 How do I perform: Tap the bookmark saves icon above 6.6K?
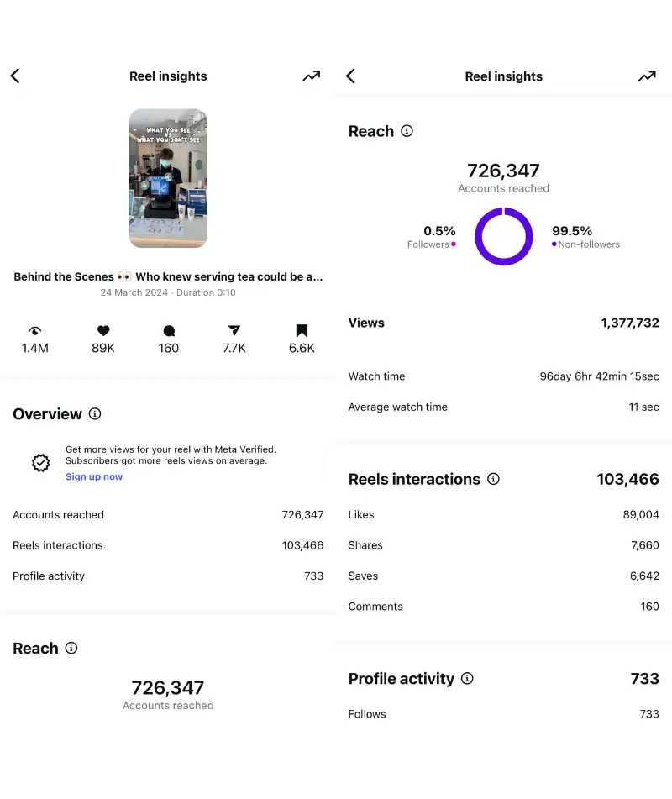tap(302, 331)
